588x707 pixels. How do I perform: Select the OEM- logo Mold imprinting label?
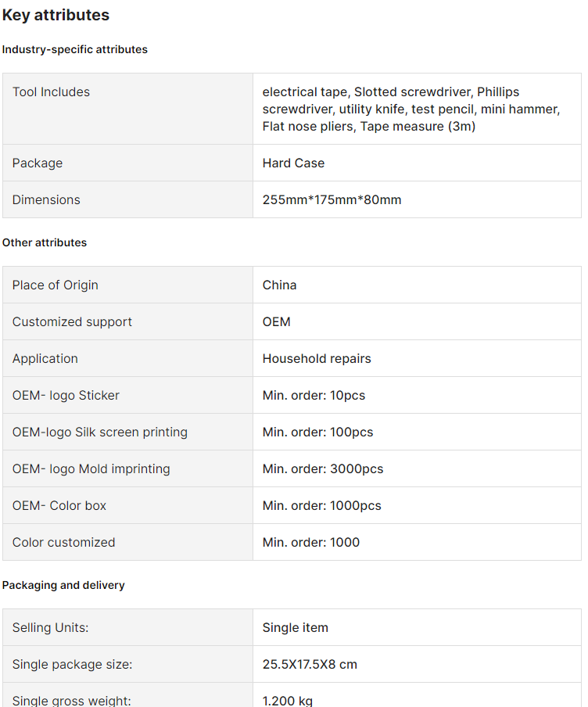(x=91, y=469)
